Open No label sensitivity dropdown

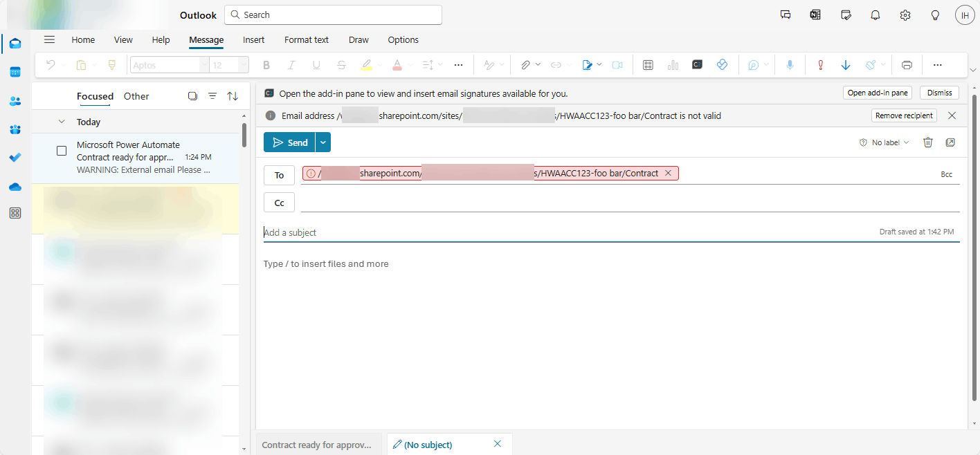(884, 142)
